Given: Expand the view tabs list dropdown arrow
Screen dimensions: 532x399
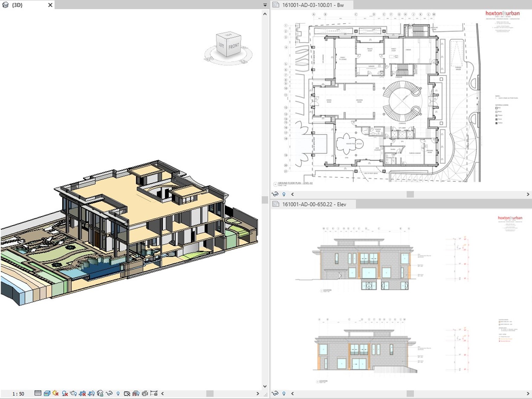Looking at the screenshot, I should [265, 5].
